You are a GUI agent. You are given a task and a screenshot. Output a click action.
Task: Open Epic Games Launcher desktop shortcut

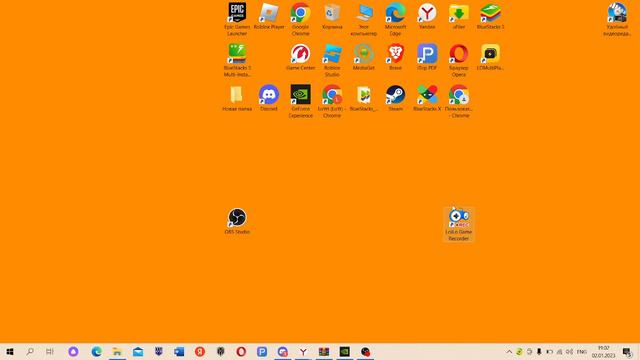pyautogui.click(x=237, y=19)
